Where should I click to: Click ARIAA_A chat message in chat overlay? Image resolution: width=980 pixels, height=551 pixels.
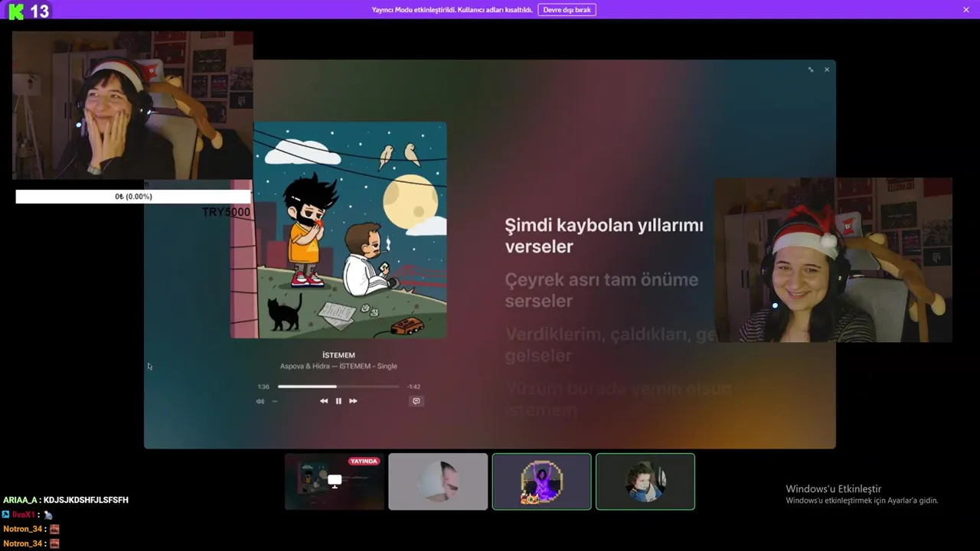[66, 500]
